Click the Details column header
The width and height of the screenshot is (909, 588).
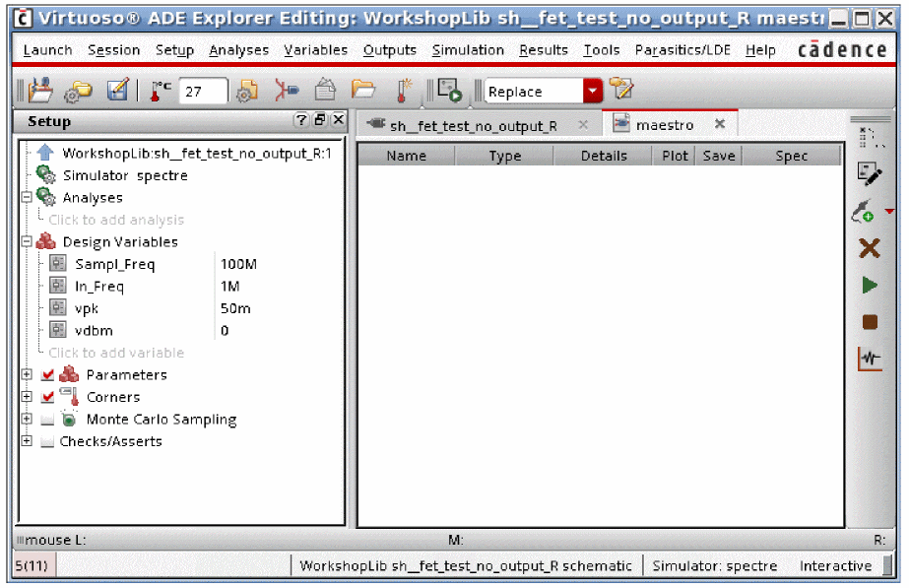click(x=604, y=156)
